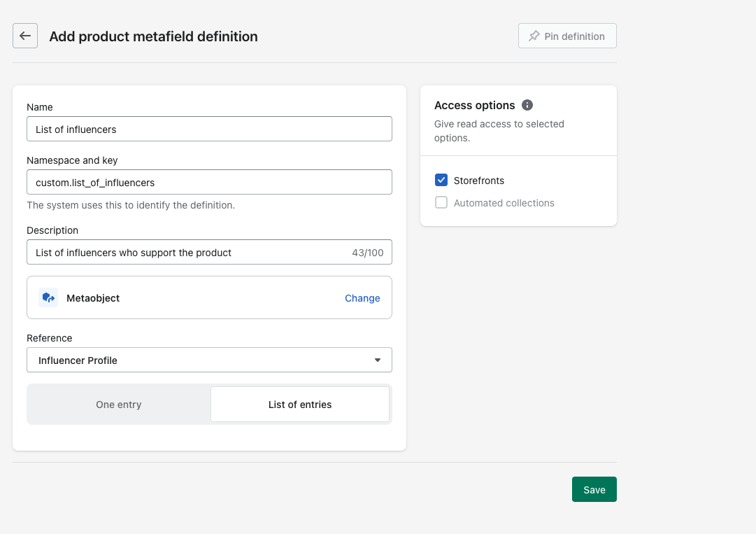The width and height of the screenshot is (756, 534).
Task: Click the blue Metaobject type icon
Action: [x=48, y=297]
